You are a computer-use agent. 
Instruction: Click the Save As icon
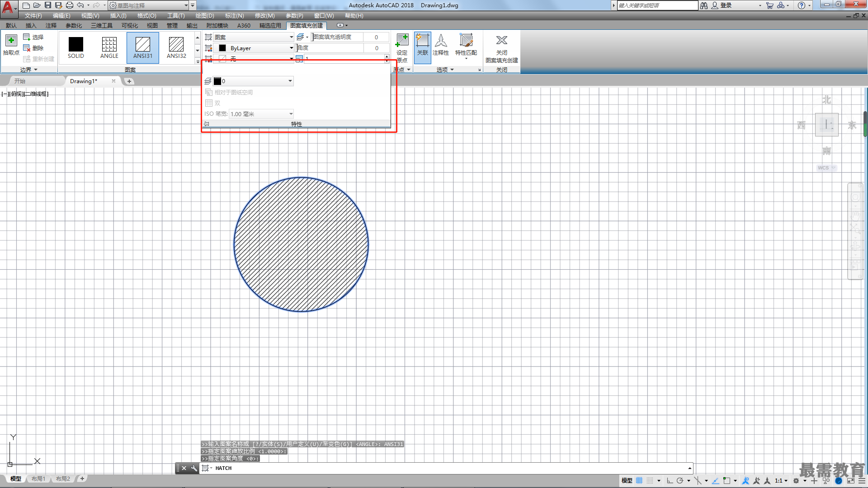click(x=59, y=5)
